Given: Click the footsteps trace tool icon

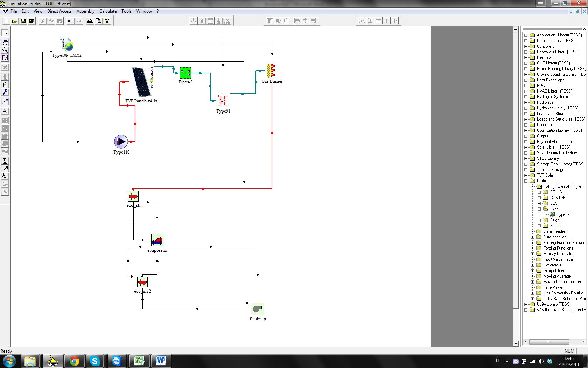Looking at the screenshot, I should tap(5, 84).
